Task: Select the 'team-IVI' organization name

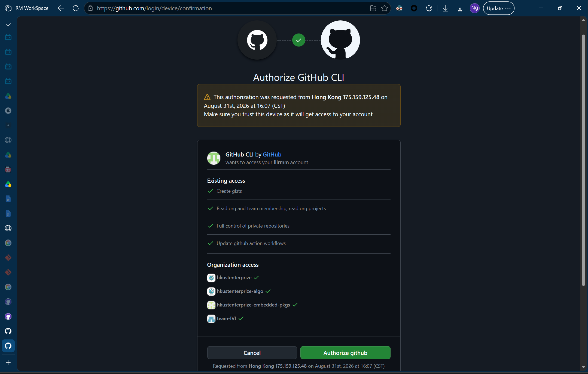Action: coord(226,318)
